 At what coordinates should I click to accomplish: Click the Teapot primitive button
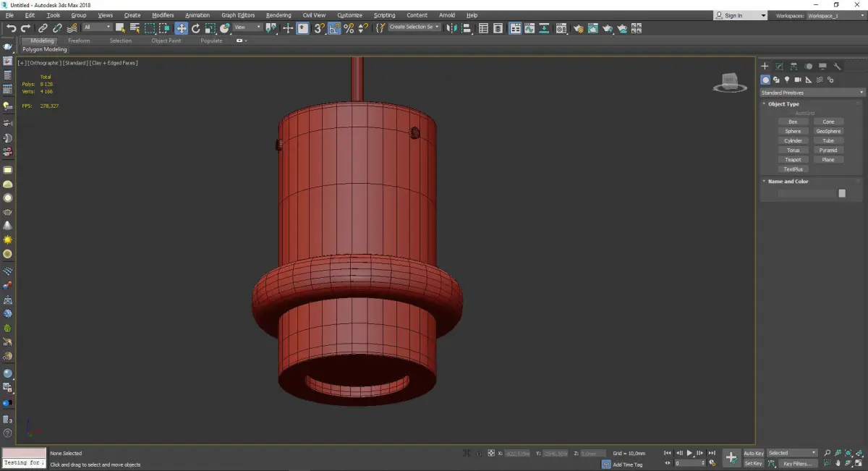tap(793, 159)
